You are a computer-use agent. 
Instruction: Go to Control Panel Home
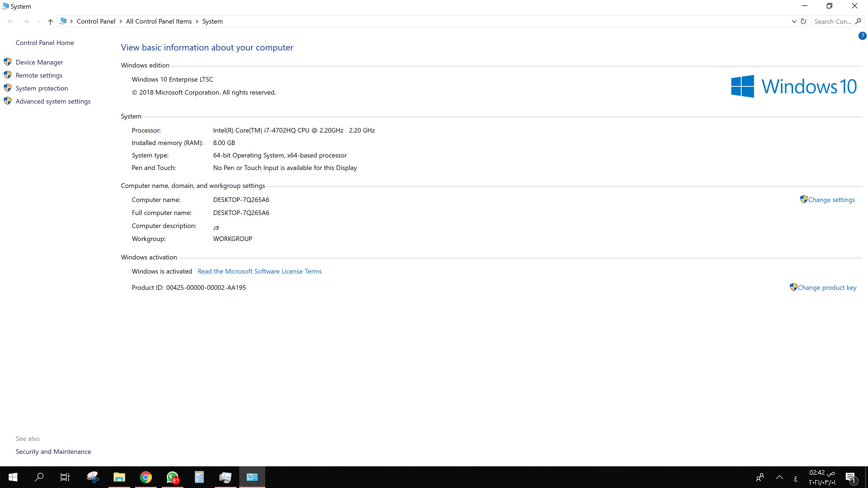click(x=45, y=43)
